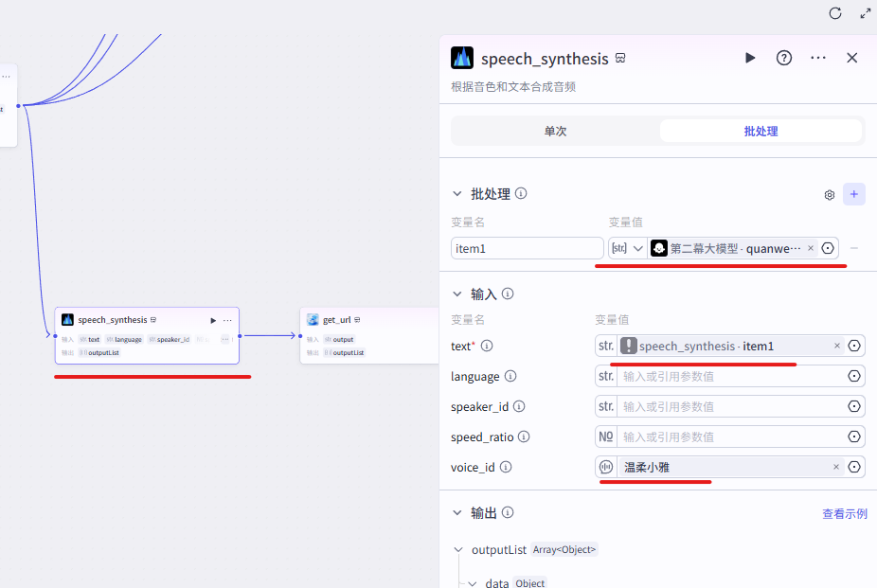Show info for text parameter

click(487, 346)
